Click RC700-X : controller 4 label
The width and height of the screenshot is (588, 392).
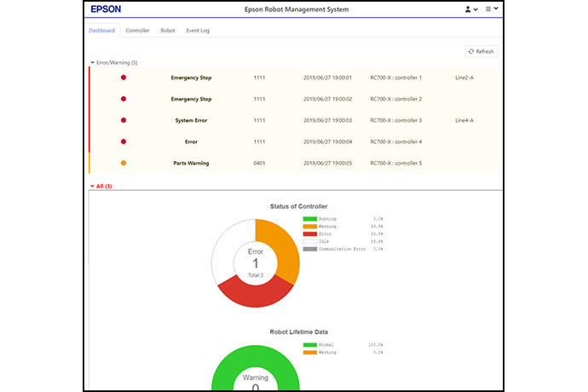396,141
